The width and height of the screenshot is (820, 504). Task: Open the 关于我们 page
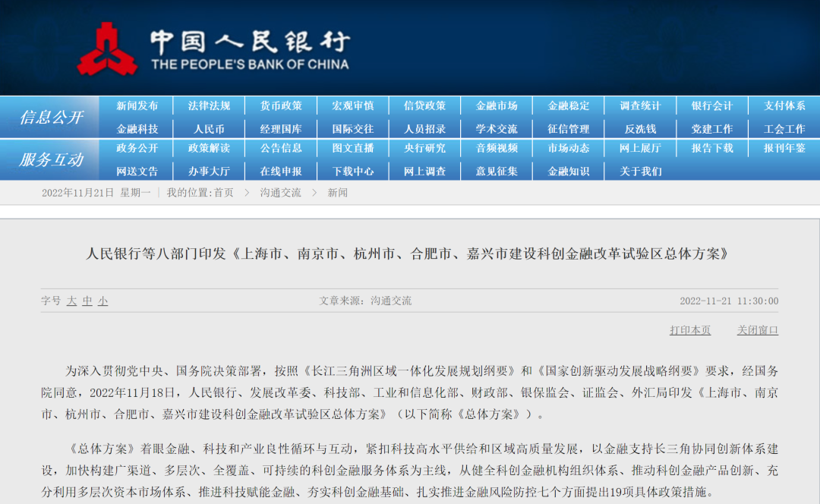[640, 172]
